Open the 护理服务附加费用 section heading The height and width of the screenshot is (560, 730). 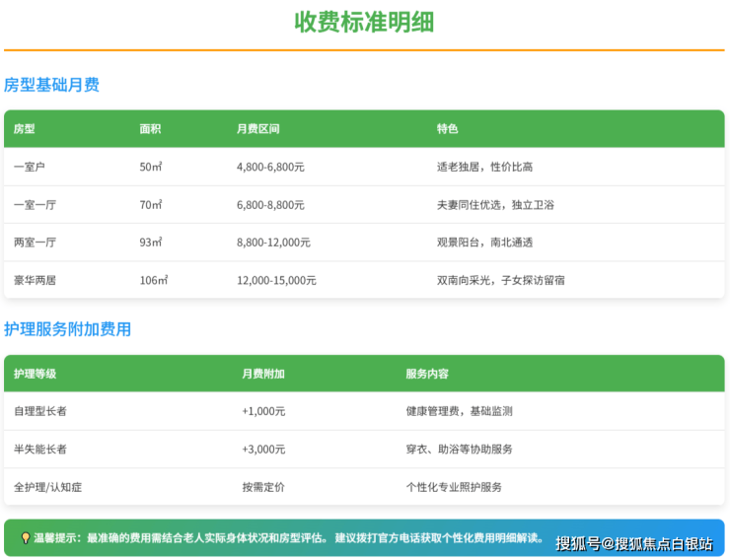coord(67,329)
